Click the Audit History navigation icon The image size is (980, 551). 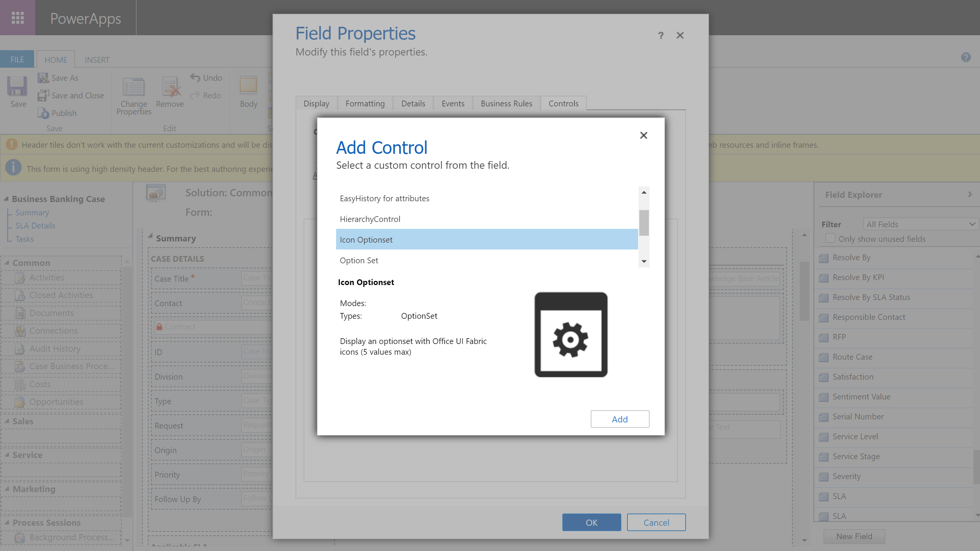pos(20,349)
